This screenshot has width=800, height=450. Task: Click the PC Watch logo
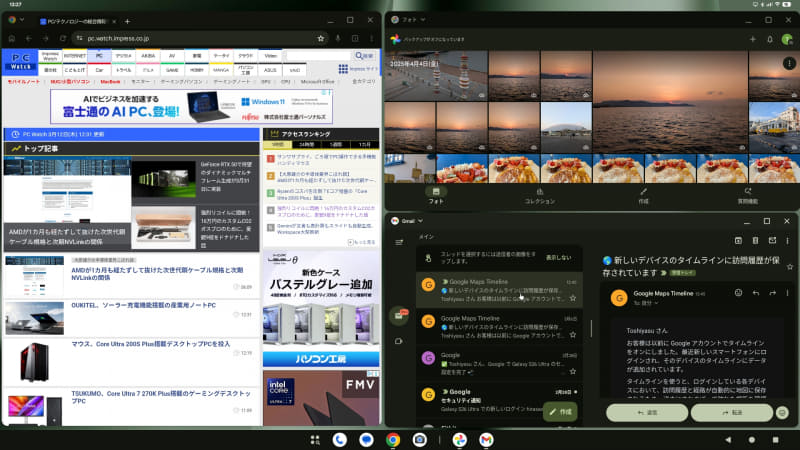point(20,62)
